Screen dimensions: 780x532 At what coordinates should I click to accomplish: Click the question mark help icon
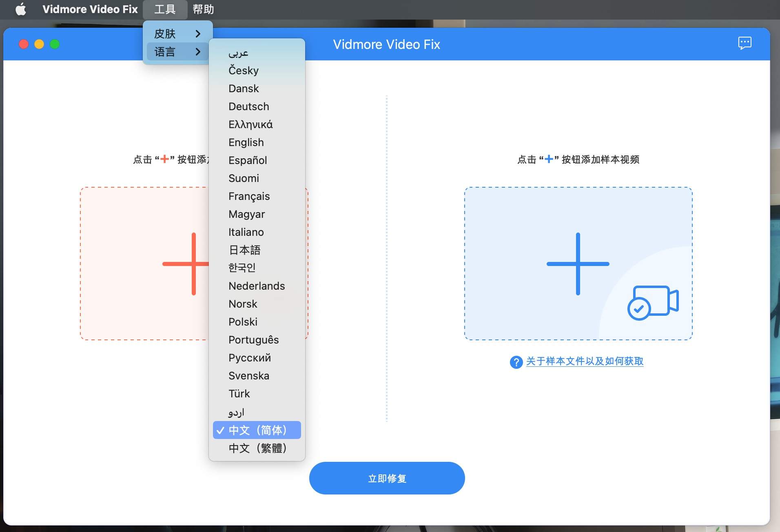point(516,362)
